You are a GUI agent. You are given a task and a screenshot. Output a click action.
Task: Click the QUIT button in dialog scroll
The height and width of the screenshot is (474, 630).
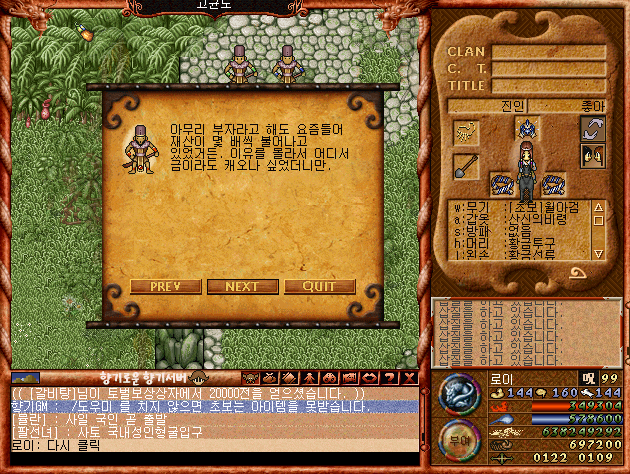[320, 286]
